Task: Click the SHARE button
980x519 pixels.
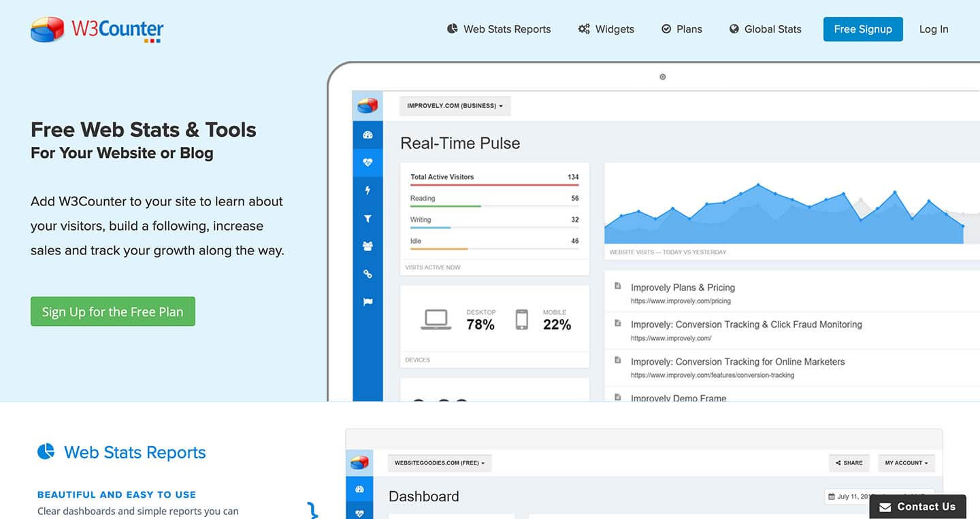Action: tap(850, 463)
